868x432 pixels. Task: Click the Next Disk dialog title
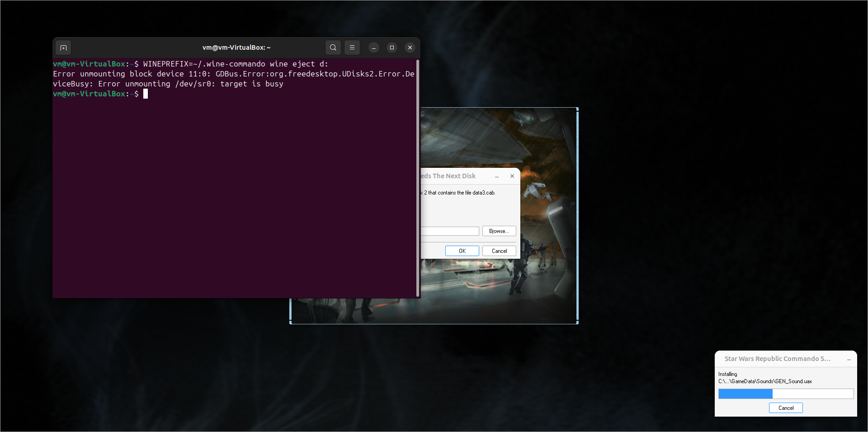[448, 176]
